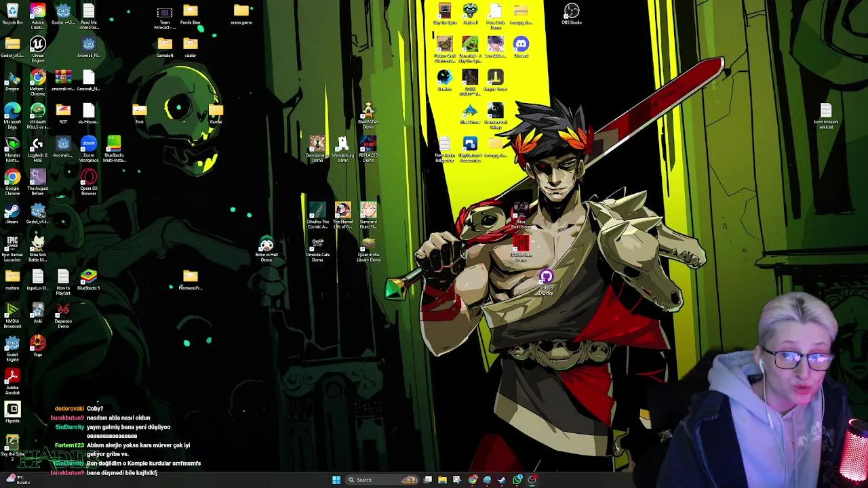
Task: Open The August Before shortcut
Action: click(37, 182)
